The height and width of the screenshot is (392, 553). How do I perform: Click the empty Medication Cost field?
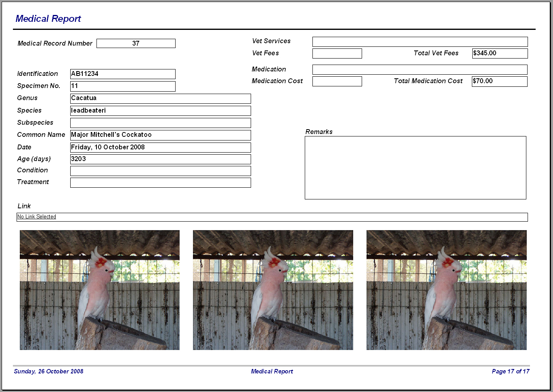click(337, 81)
